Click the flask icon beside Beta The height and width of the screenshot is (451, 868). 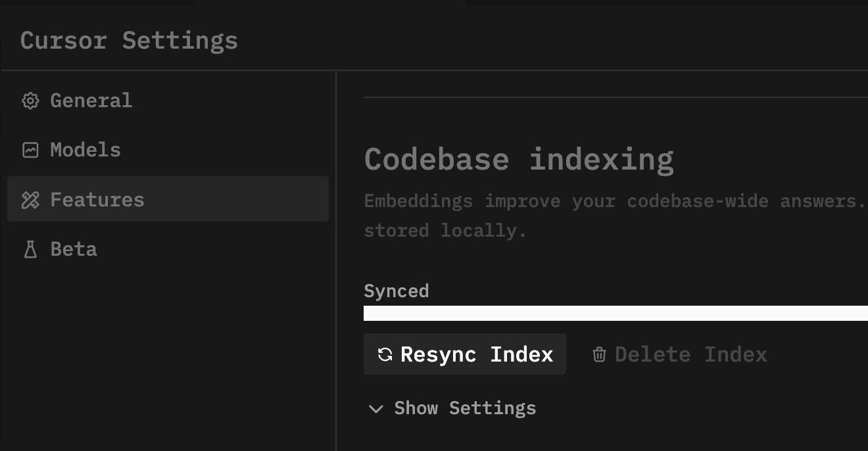tap(30, 249)
